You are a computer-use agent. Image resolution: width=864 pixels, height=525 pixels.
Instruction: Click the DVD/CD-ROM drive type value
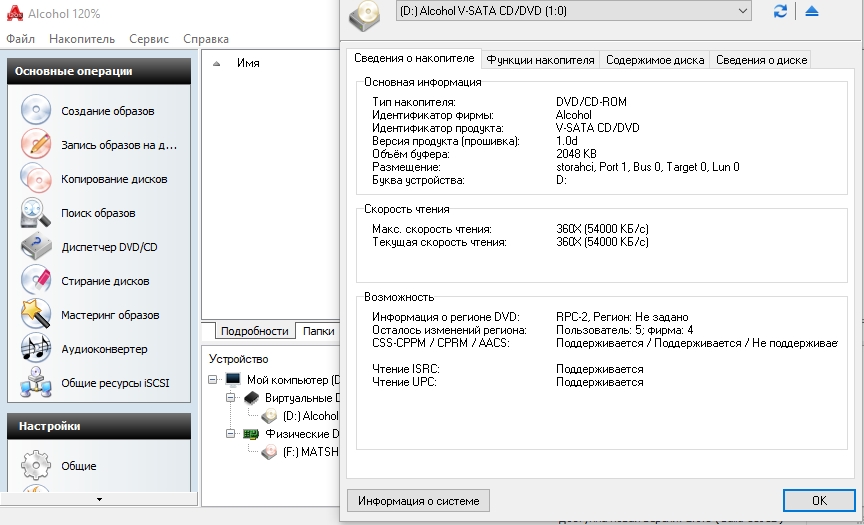(x=591, y=102)
